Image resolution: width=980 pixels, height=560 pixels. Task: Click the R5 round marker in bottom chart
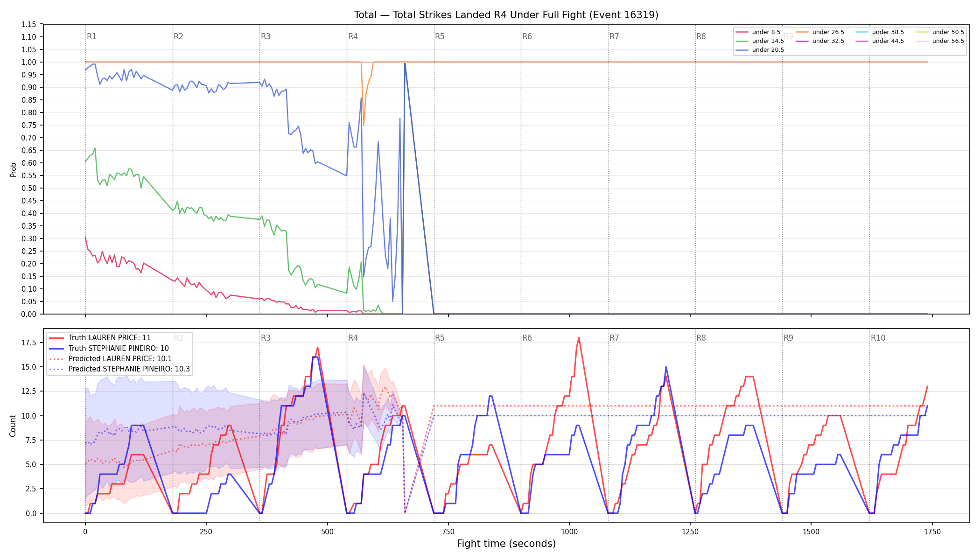[x=440, y=338]
